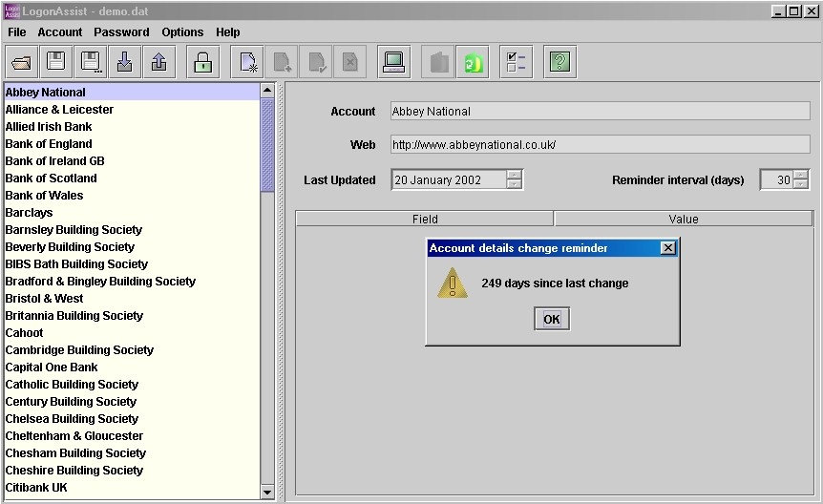Decrease the Last Updated date stepper
823x504 pixels.
coord(515,184)
